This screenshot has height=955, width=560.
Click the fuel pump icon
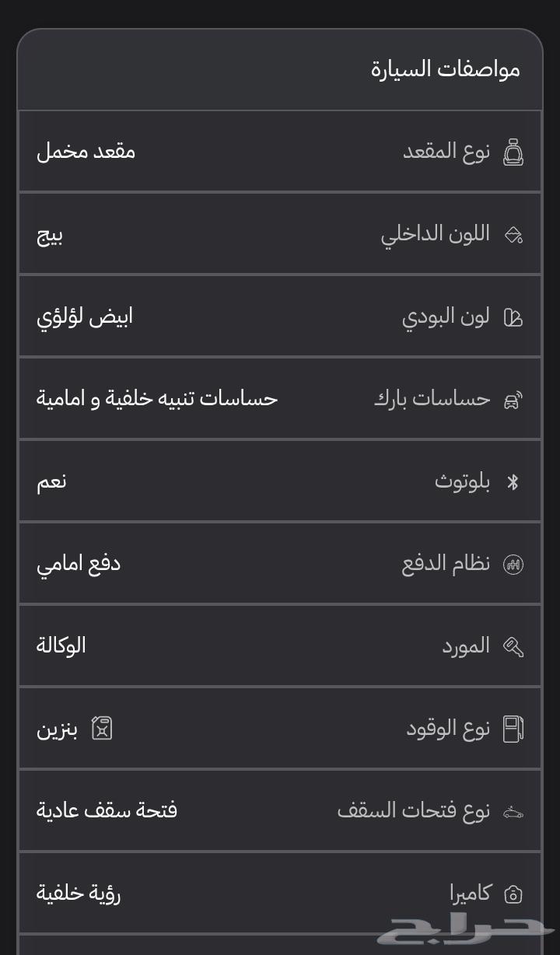coord(513,729)
